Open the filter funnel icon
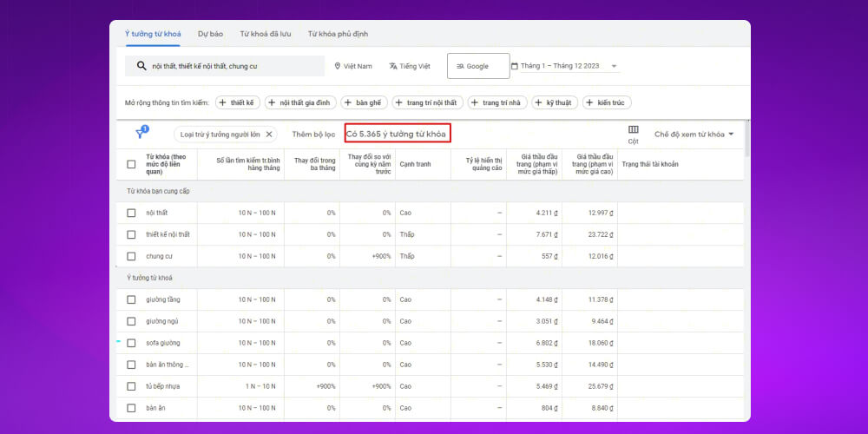868x434 pixels. tap(140, 134)
